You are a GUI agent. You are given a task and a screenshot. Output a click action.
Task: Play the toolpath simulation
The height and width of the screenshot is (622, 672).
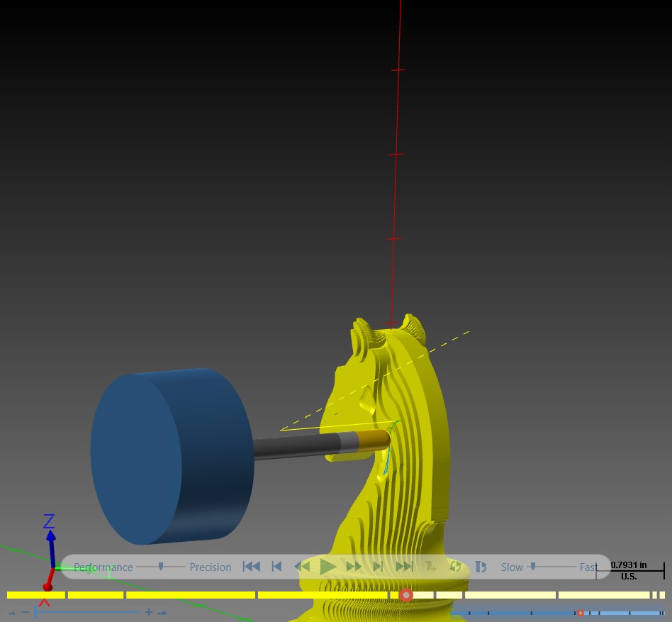click(328, 567)
